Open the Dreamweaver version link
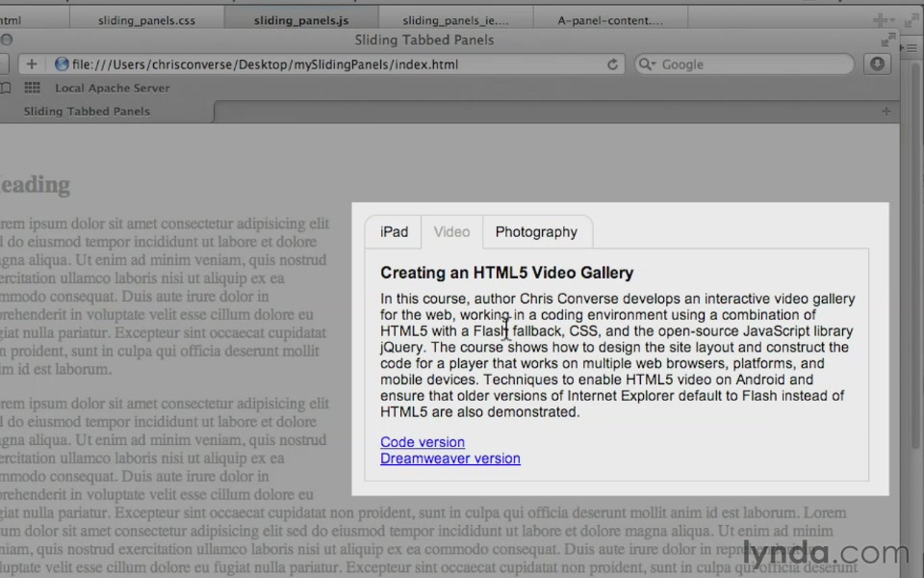 [x=450, y=459]
